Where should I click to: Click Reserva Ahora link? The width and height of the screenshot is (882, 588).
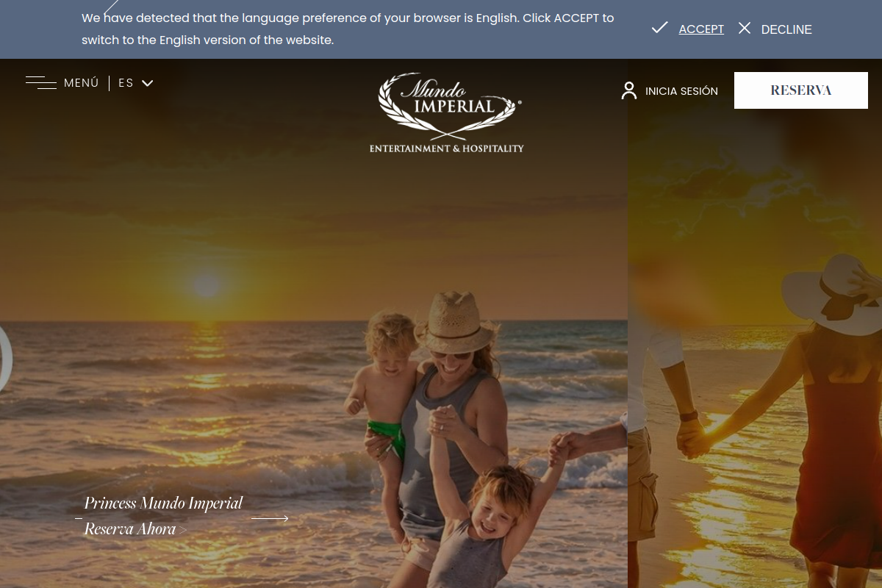[x=136, y=529]
